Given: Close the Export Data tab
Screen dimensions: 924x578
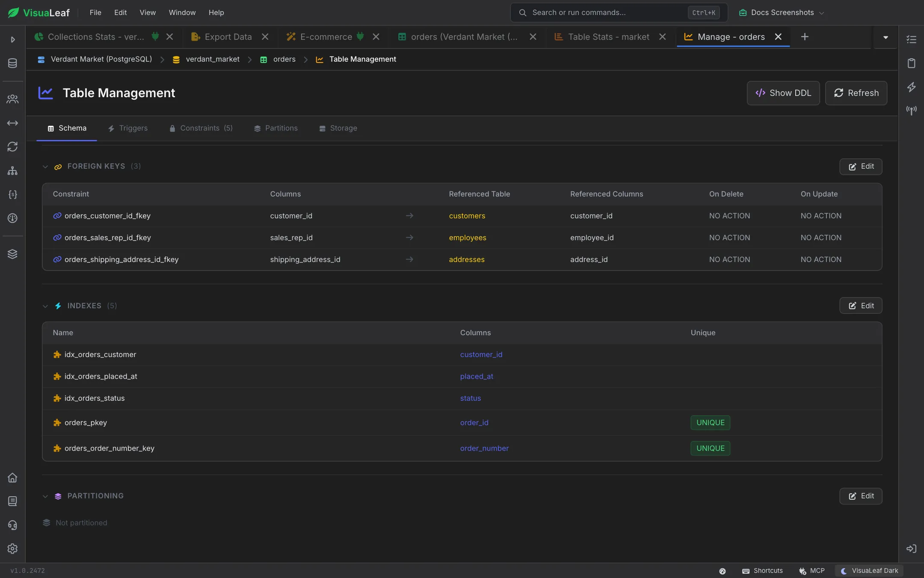Looking at the screenshot, I should (265, 37).
